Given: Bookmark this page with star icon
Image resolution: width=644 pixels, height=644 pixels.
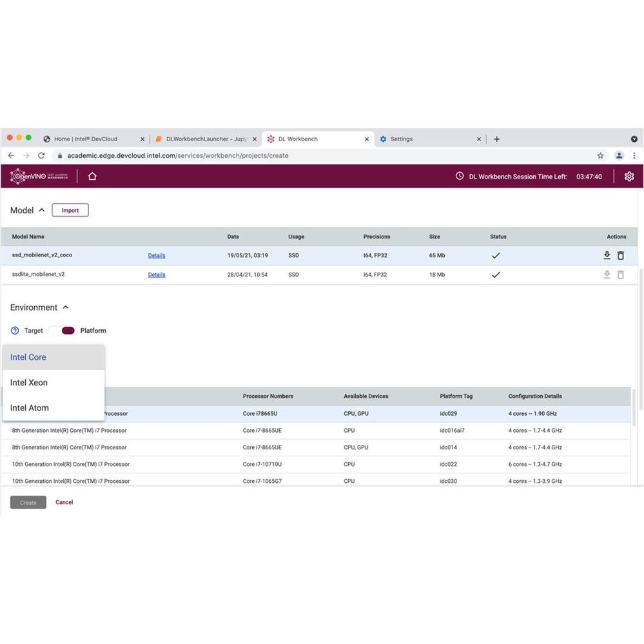Looking at the screenshot, I should pos(600,155).
